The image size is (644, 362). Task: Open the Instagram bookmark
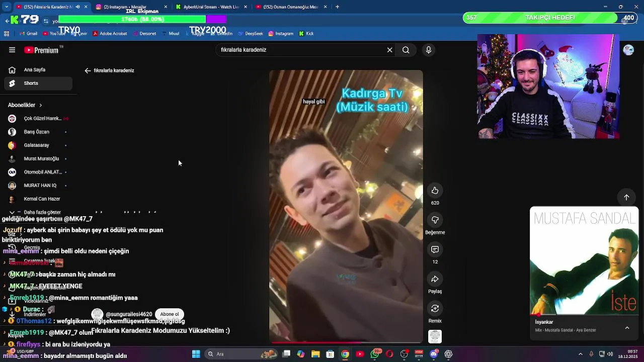(x=281, y=34)
